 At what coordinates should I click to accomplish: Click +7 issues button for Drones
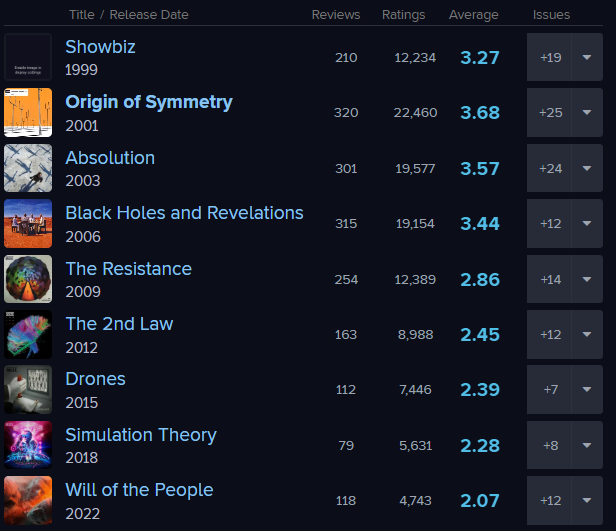(x=549, y=389)
